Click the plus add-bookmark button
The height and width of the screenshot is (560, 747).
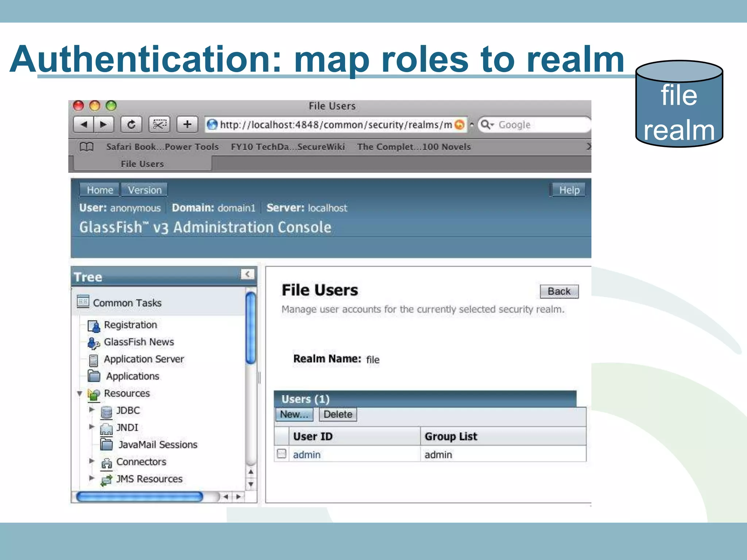coord(187,125)
